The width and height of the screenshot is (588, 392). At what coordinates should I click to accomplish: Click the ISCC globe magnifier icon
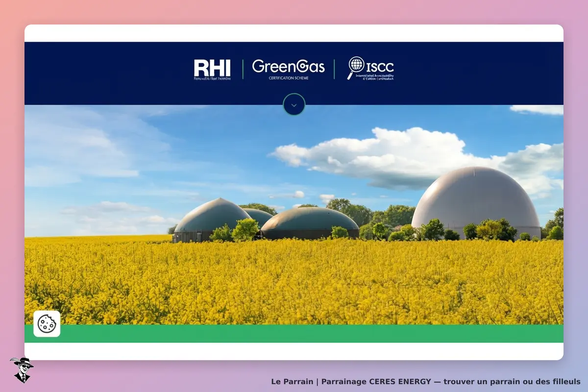(355, 67)
